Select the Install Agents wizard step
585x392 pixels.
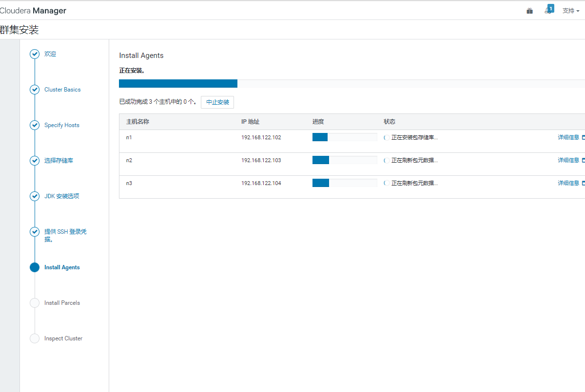[x=62, y=267]
